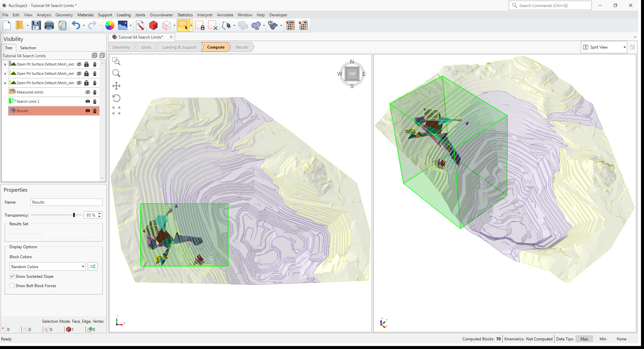The image size is (644, 349).
Task: Increase transparency with spinner up arrow
Action: pyautogui.click(x=99, y=213)
